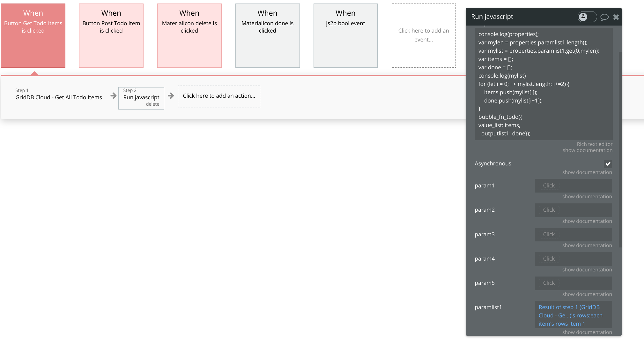
Task: Delete Step 2 Run javascript
Action: [x=152, y=104]
